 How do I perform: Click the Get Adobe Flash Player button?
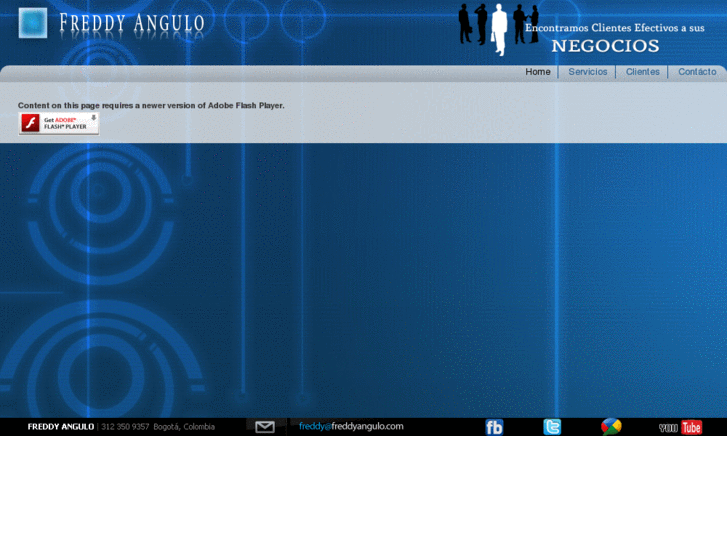coord(58,123)
